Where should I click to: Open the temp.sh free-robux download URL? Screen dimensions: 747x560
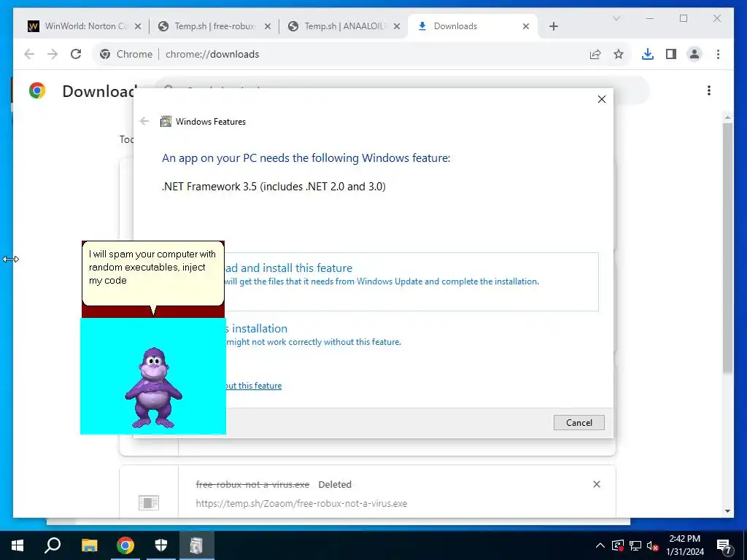301,503
